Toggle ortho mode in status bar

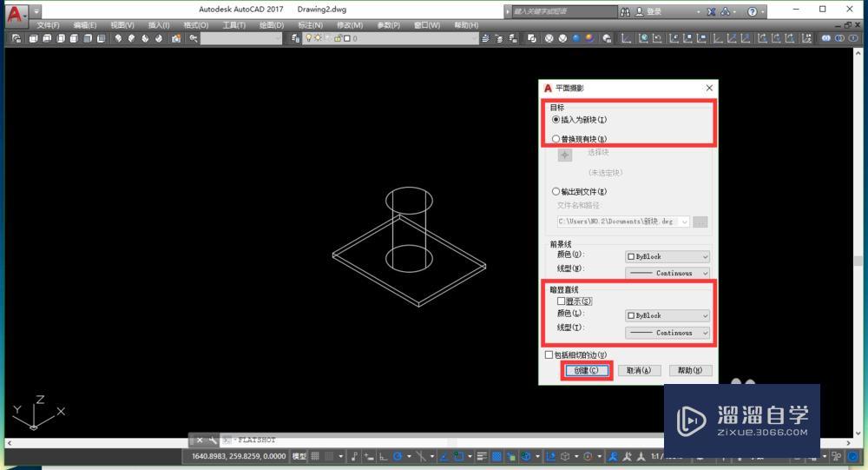pos(383,457)
